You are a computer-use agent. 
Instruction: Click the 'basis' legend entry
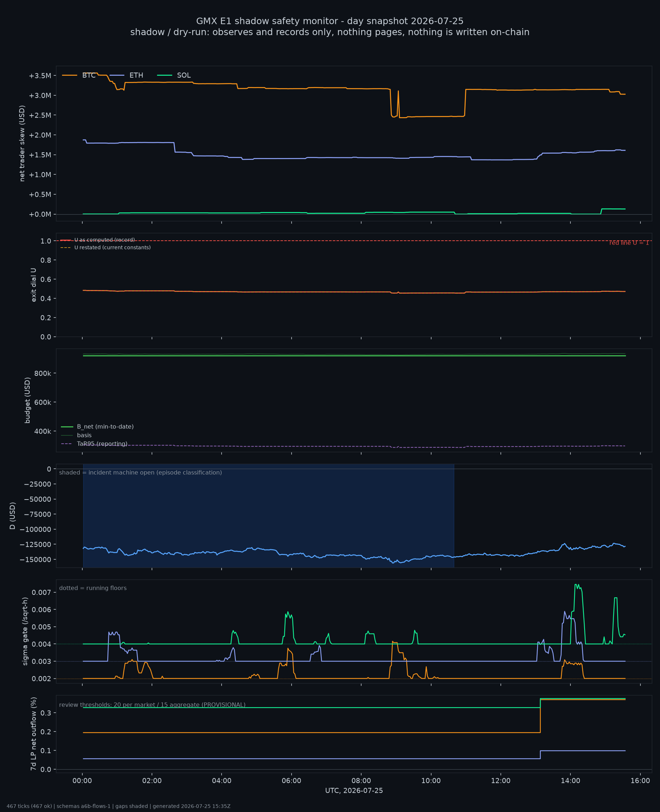(x=77, y=435)
